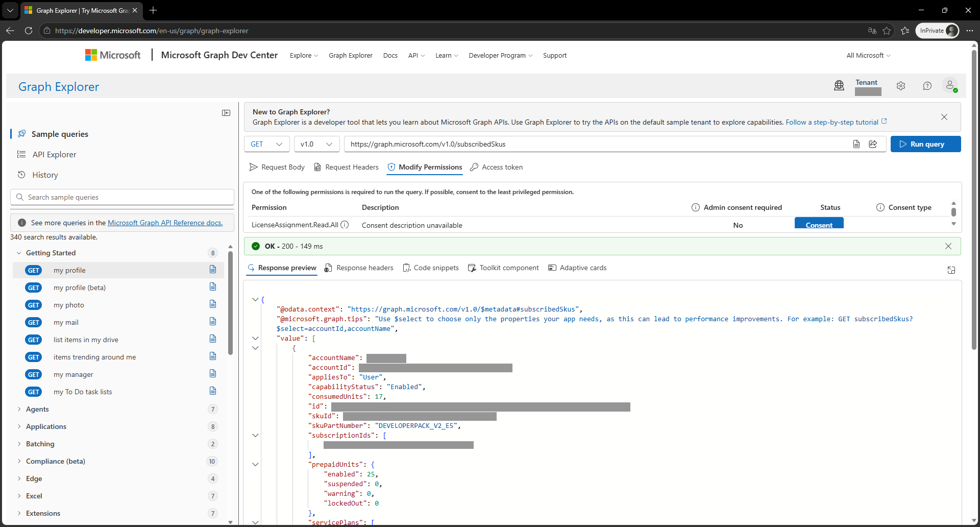Expand the Agents category

click(19, 409)
